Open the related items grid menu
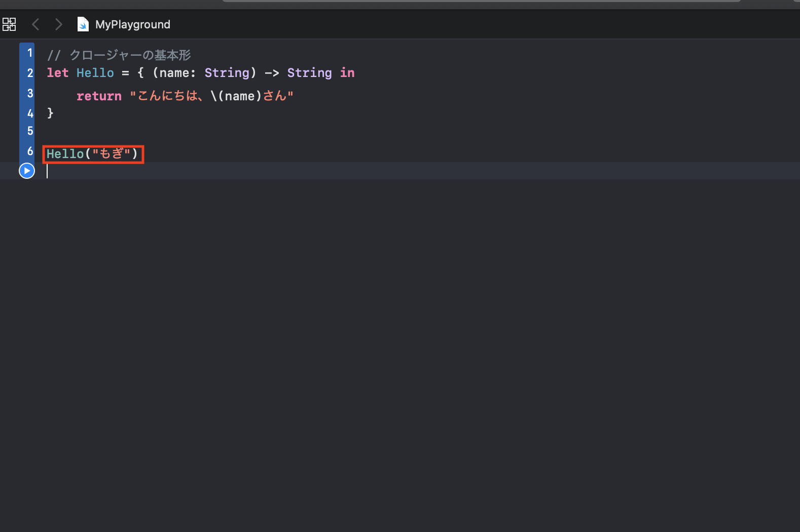Screen dimensions: 800x532 pyautogui.click(x=9, y=24)
